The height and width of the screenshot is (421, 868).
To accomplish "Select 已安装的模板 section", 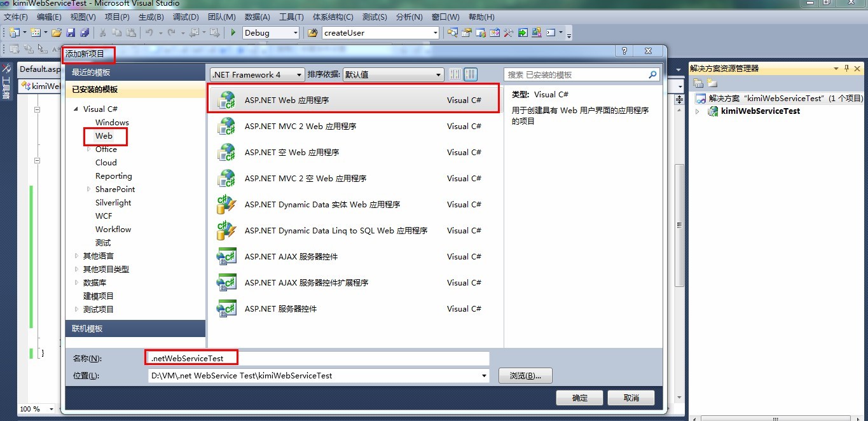I will click(x=135, y=89).
